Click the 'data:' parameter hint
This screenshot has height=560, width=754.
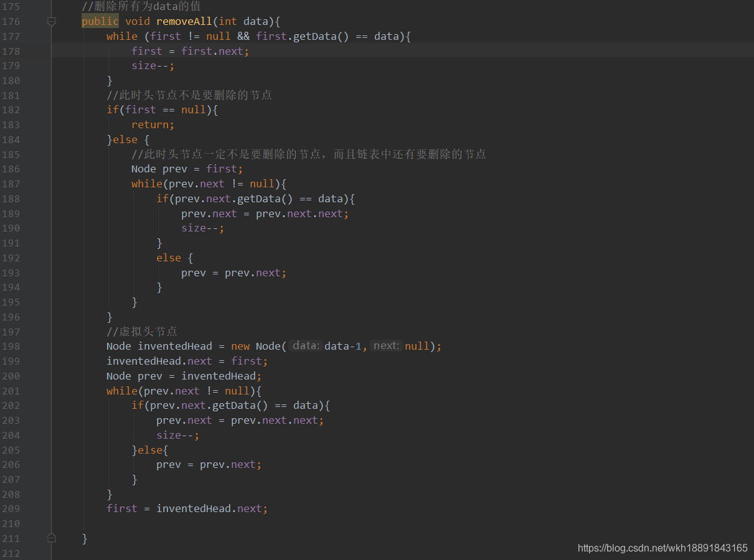[x=306, y=346]
